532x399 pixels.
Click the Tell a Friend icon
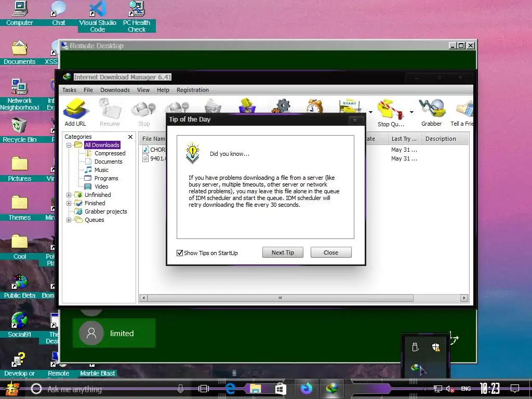pos(464,109)
